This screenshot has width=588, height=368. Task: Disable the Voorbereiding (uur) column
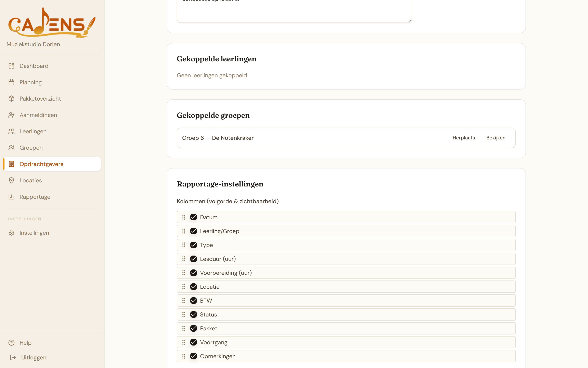pos(193,273)
